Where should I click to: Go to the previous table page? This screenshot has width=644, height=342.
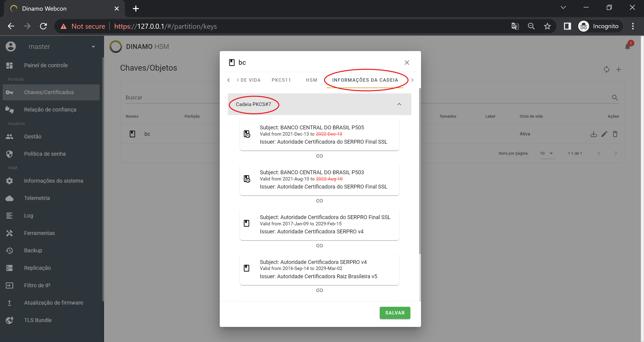[x=599, y=153]
